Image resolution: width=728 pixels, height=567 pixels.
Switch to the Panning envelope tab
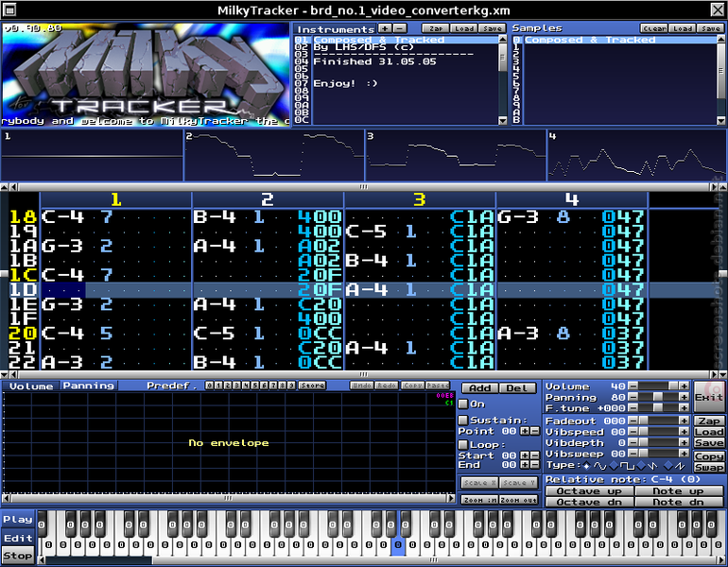click(x=89, y=386)
